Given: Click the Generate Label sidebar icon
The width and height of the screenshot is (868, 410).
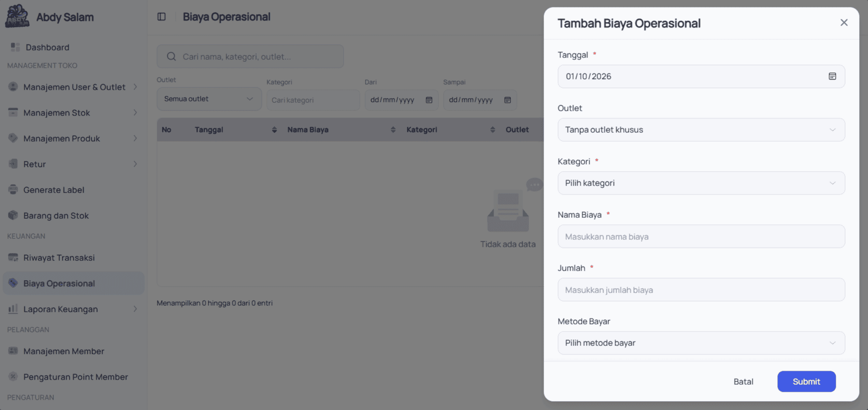Looking at the screenshot, I should click(13, 189).
